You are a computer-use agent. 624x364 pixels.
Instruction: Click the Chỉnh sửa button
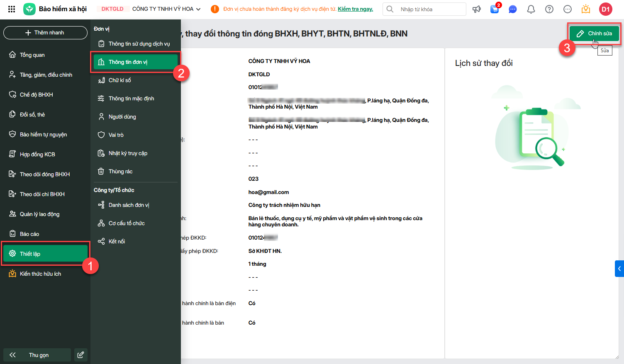pos(594,34)
